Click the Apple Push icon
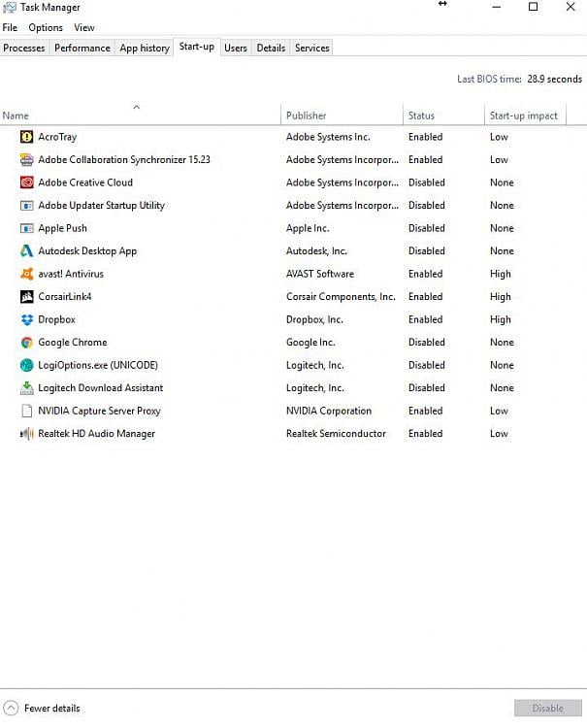 pos(27,228)
